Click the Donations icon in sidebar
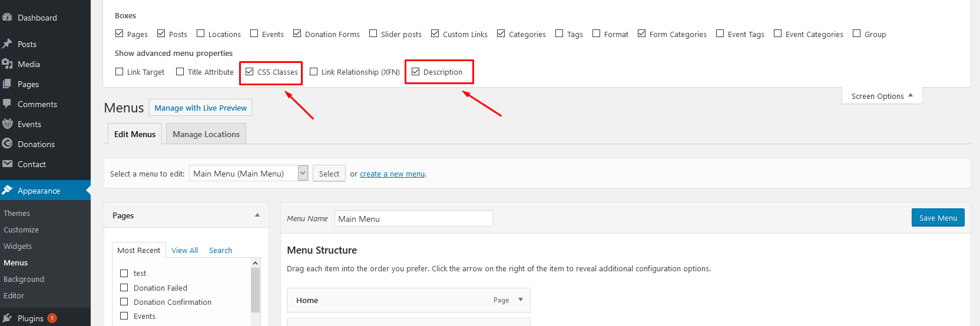The width and height of the screenshot is (980, 326). pyautogui.click(x=7, y=144)
